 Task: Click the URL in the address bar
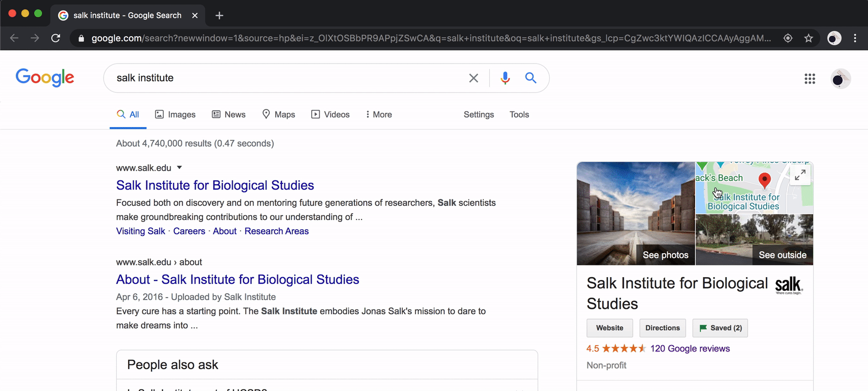coord(431,38)
